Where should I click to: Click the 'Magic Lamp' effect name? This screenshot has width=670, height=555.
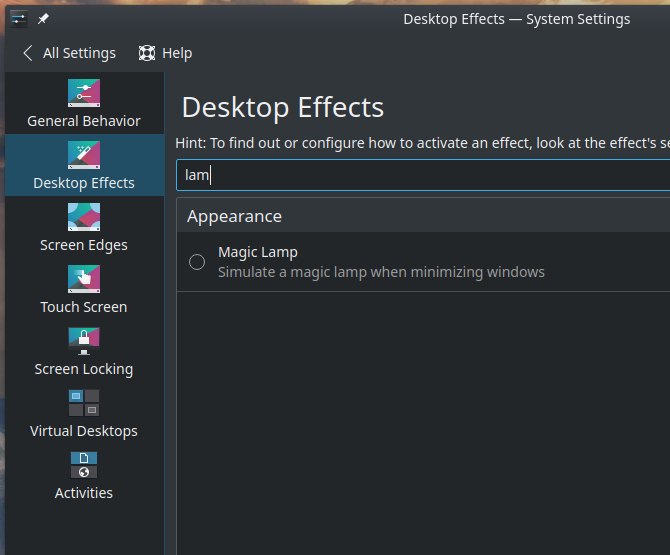click(258, 252)
